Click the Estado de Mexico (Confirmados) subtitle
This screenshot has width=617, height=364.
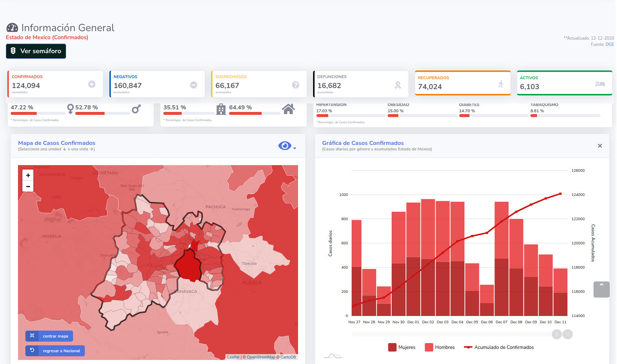(47, 37)
